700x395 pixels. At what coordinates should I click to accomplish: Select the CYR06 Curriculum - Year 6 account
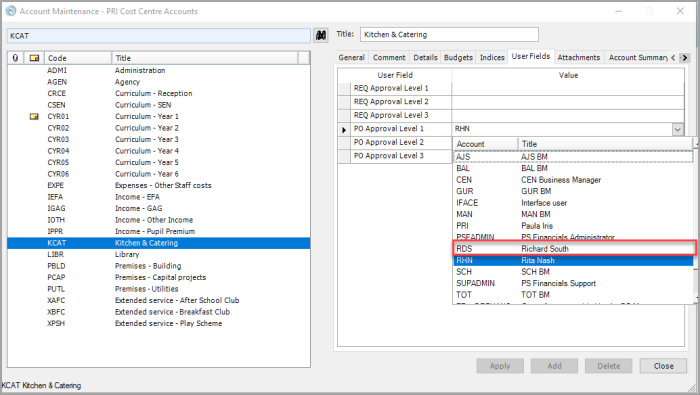(158, 174)
